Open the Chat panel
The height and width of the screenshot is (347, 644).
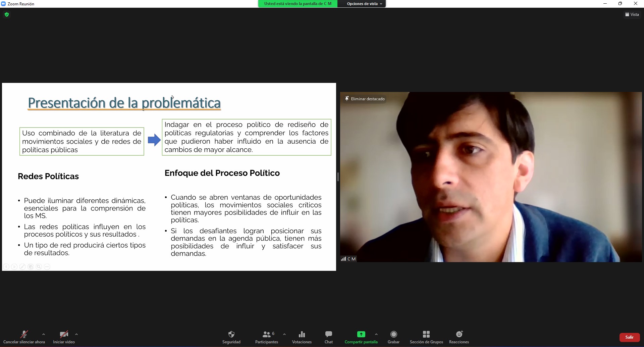click(x=329, y=337)
